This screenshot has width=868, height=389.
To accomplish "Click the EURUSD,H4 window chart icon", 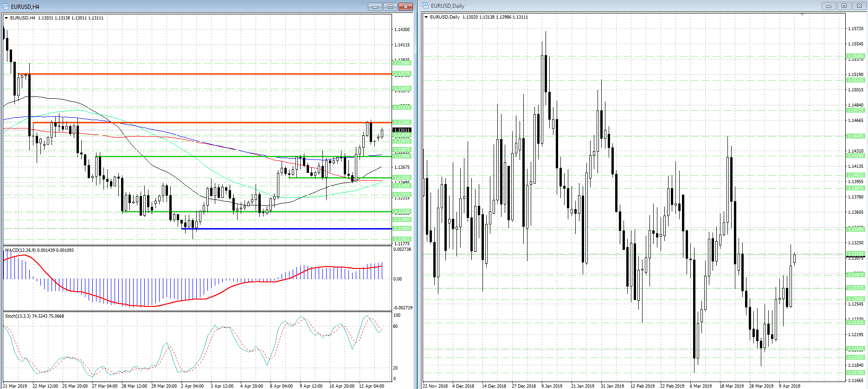I will pos(6,6).
